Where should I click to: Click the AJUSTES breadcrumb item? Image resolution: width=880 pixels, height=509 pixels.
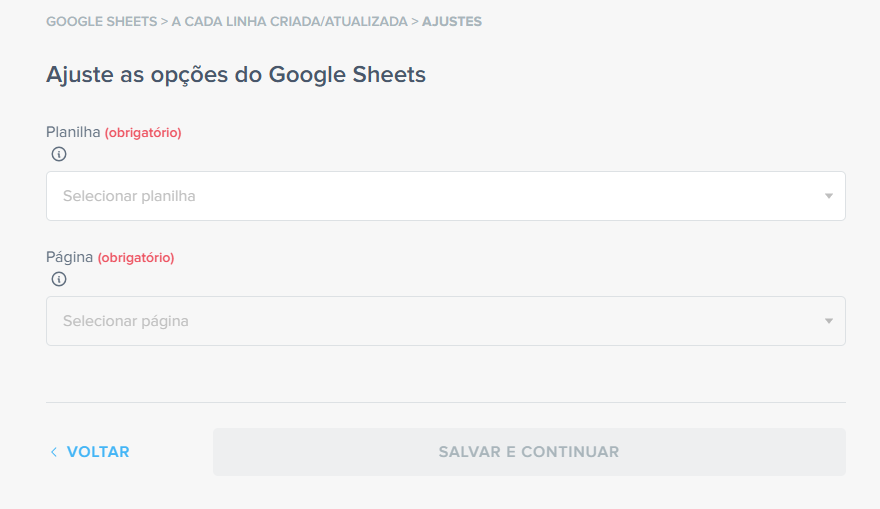452,21
